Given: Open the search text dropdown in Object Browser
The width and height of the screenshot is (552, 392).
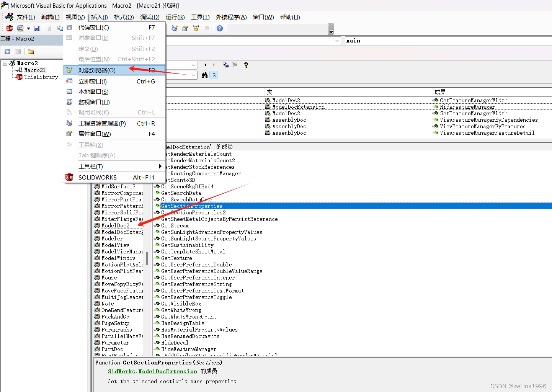Looking at the screenshot, I should click(x=194, y=75).
